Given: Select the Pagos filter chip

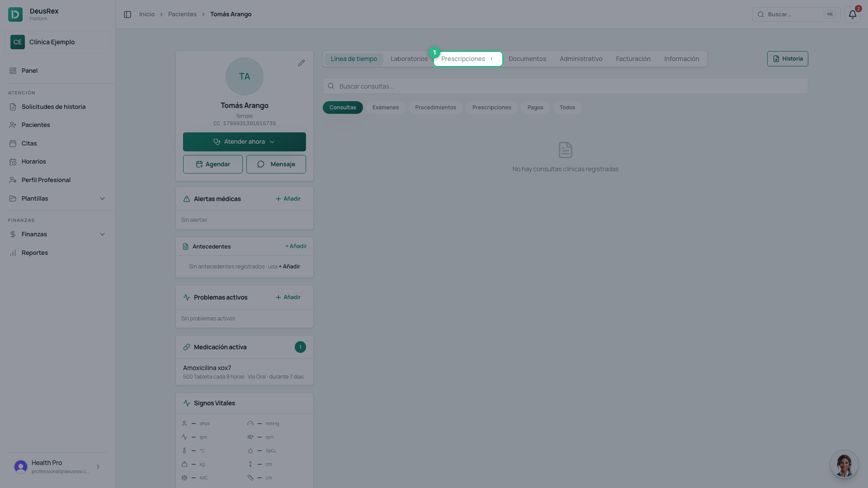Looking at the screenshot, I should (535, 108).
